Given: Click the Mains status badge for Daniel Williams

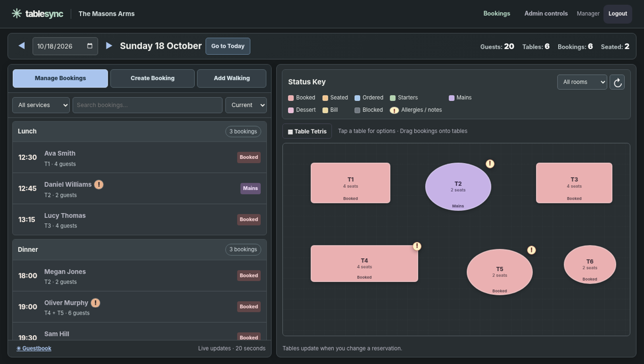Looking at the screenshot, I should click(251, 188).
